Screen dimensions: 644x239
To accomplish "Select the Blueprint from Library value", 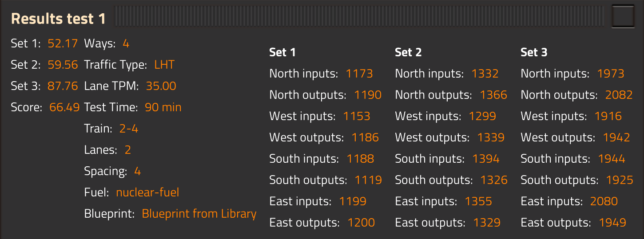I will click(199, 214).
